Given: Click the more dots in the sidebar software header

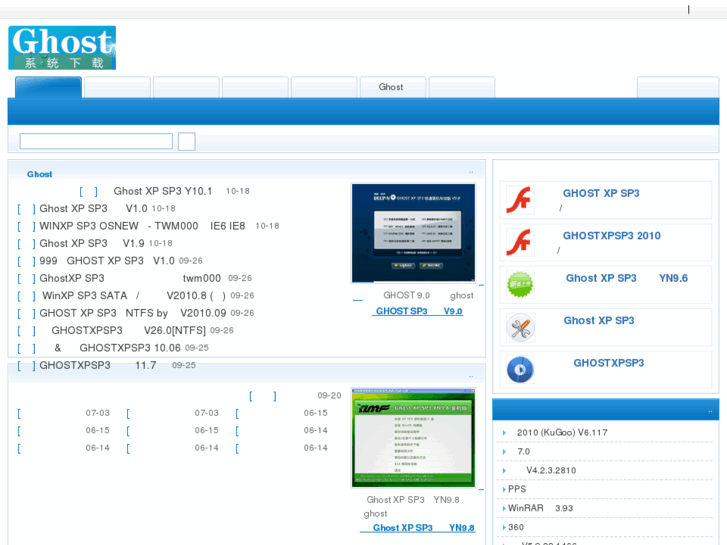Looking at the screenshot, I should click(x=710, y=411).
